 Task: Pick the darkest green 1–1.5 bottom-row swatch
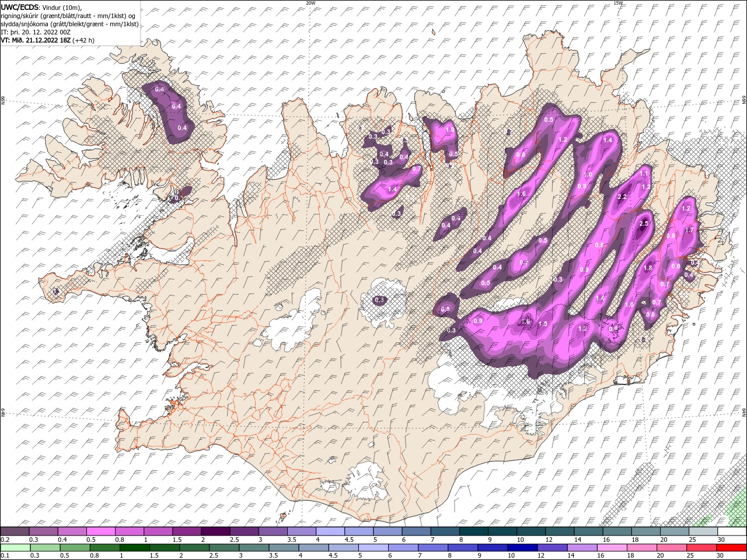[135, 548]
